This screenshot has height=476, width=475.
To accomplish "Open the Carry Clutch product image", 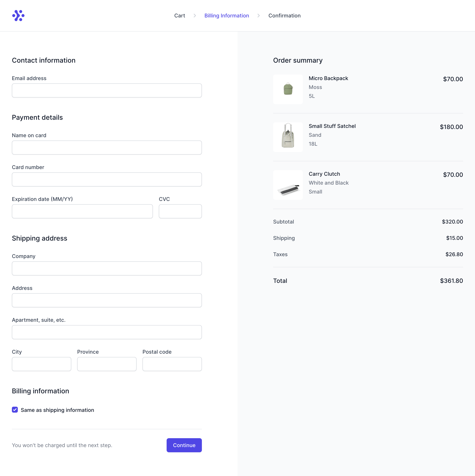I will 288,185.
